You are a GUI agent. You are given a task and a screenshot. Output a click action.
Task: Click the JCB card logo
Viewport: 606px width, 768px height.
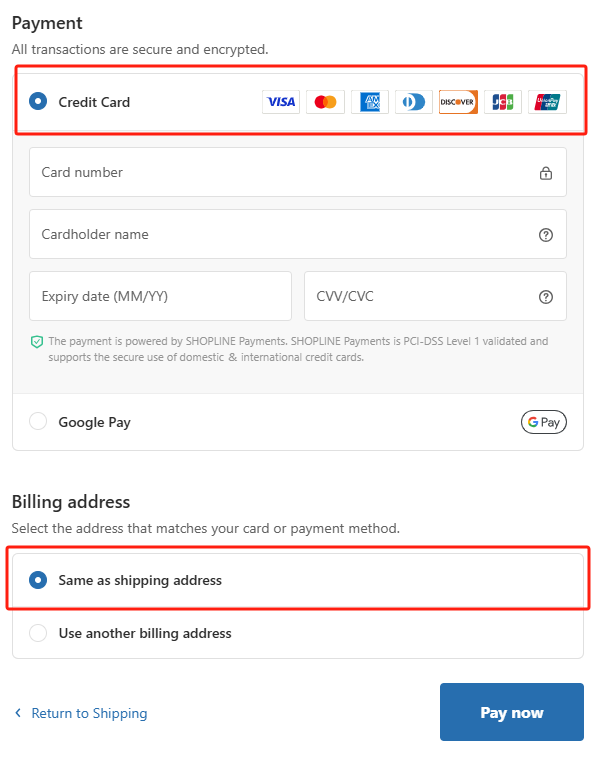503,102
